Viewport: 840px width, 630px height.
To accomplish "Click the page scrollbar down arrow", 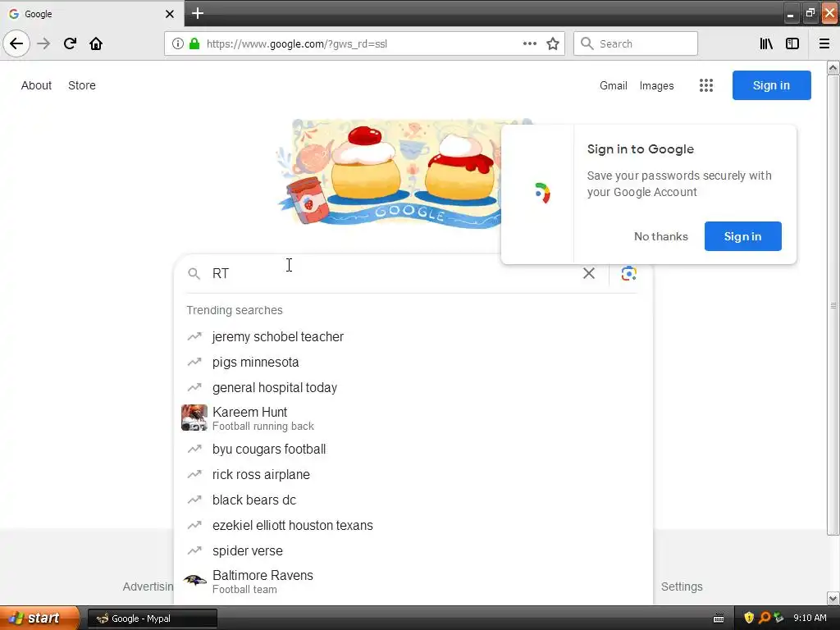I will (x=833, y=598).
